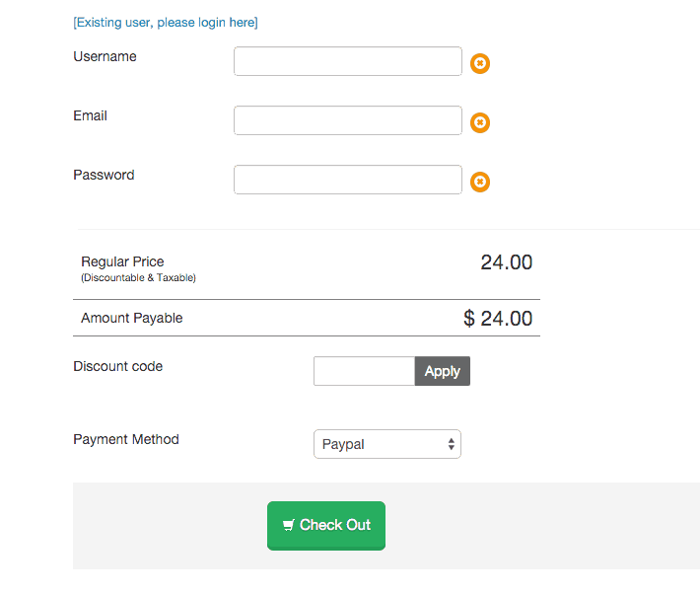700x594 pixels.
Task: Click the Amount Payable total $ 24.00
Action: (x=498, y=319)
